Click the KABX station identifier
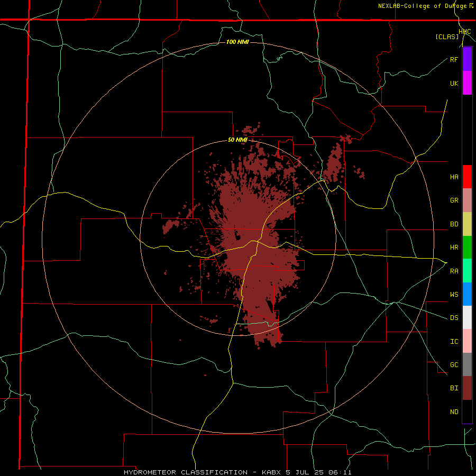The width and height of the screenshot is (476, 476). click(x=271, y=472)
